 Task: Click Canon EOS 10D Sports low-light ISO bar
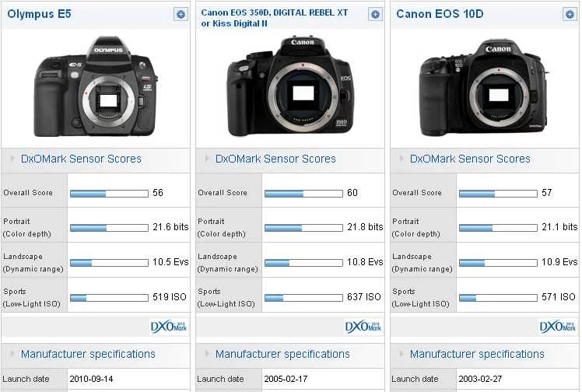tap(498, 298)
